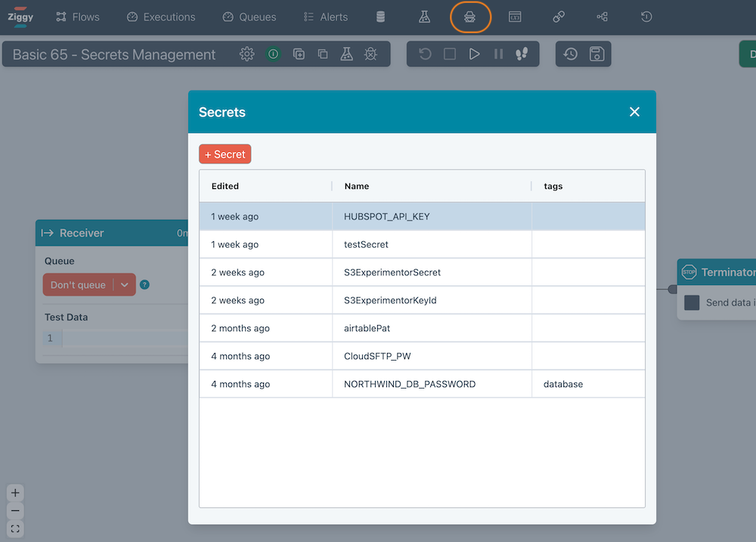Screen dimensions: 756x542
Task: Open the Alerts section
Action: pyautogui.click(x=326, y=17)
